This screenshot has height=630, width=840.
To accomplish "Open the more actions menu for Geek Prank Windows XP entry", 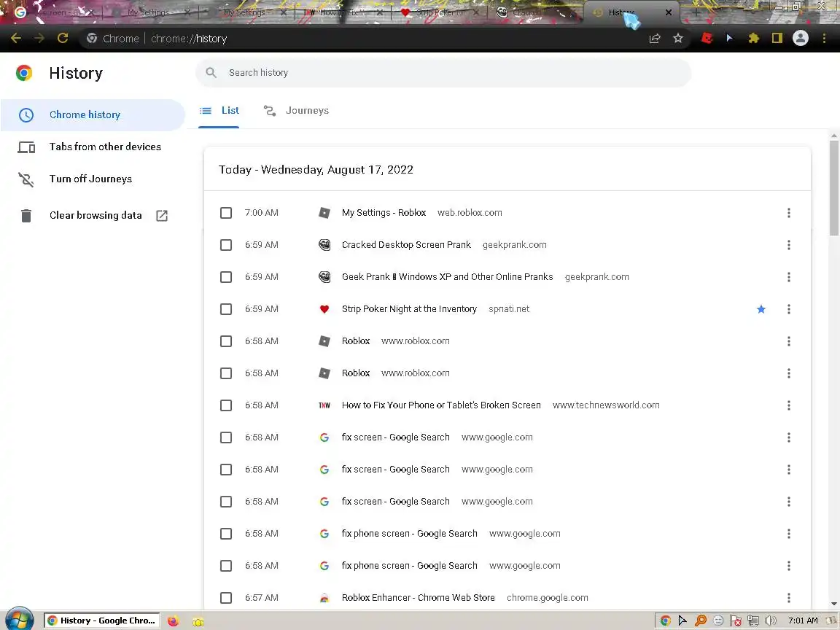I will pos(788,277).
